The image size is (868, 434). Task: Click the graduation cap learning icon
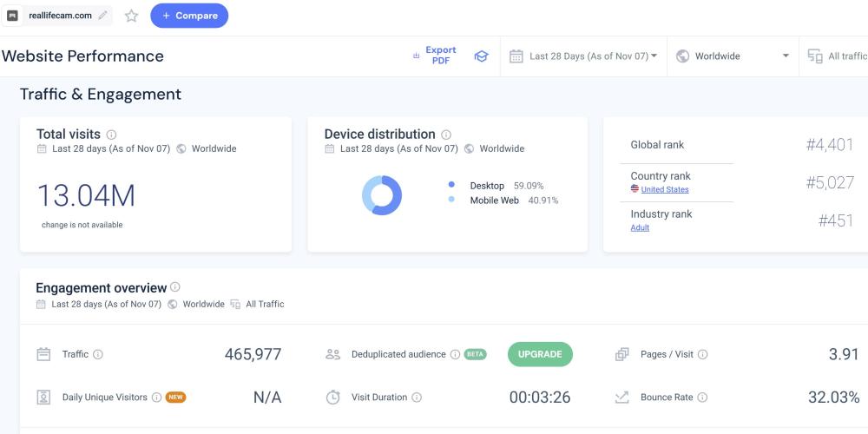481,56
